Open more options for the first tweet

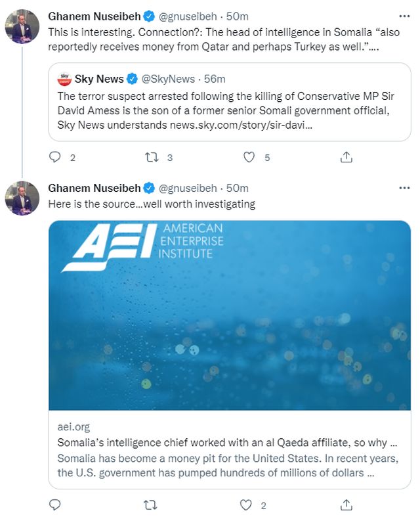[404, 15]
